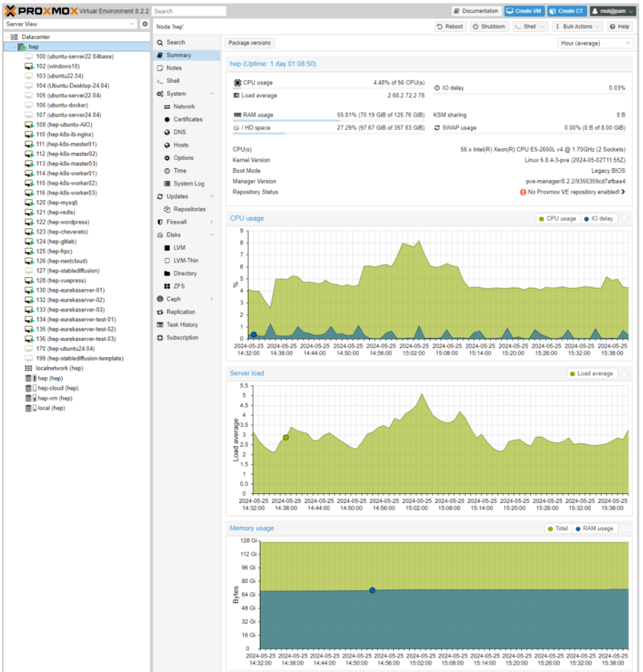Open Updates menu item
Viewport: 643px width, 672px height.
[186, 196]
